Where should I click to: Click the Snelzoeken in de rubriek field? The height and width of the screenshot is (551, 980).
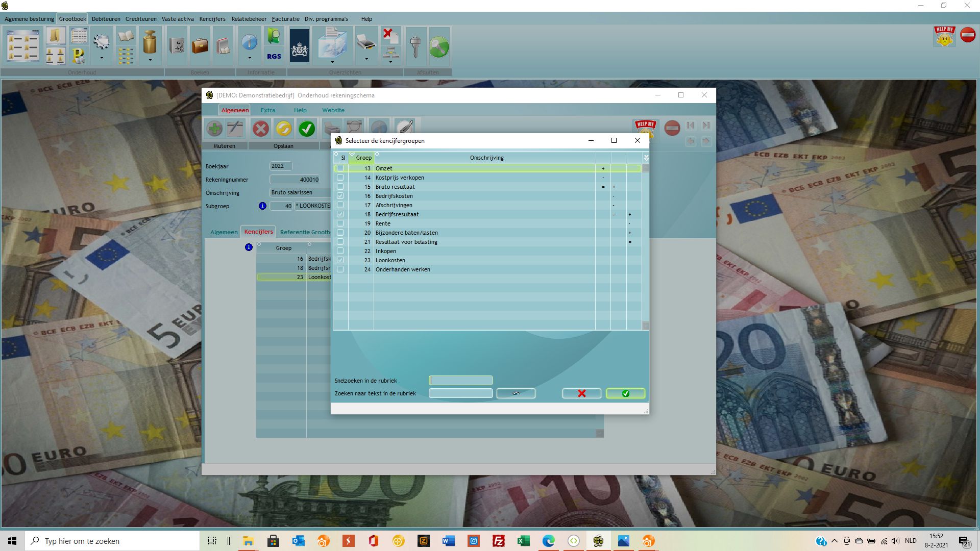pos(461,380)
